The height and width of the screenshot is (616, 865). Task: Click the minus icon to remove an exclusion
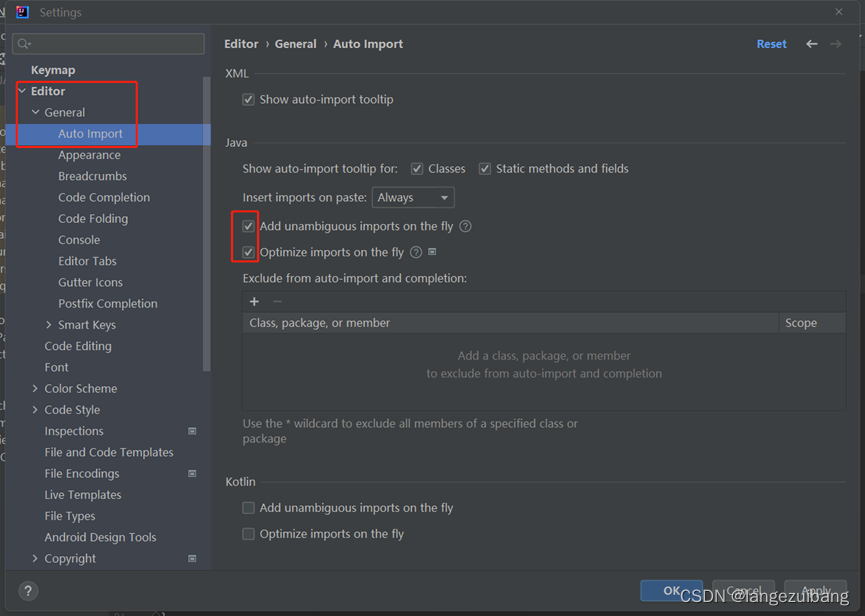(277, 301)
